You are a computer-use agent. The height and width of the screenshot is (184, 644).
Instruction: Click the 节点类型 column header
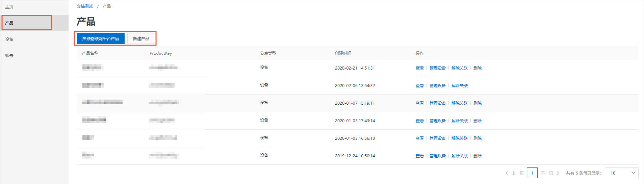tap(268, 53)
